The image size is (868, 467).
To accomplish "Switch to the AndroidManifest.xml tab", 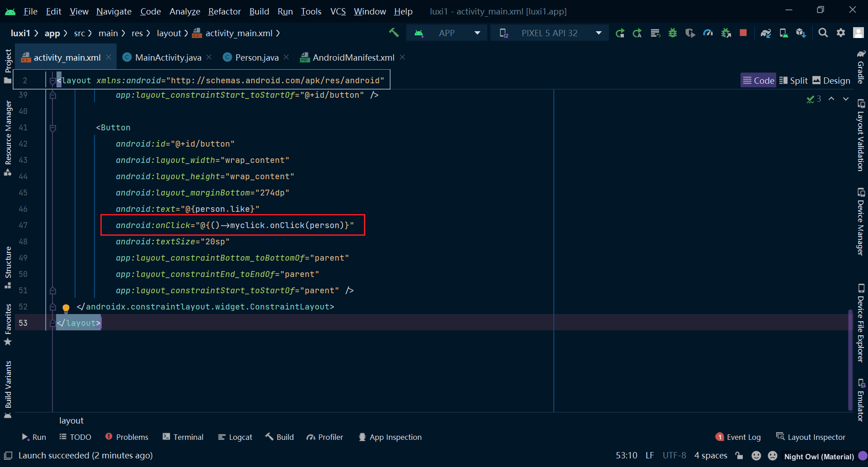I will pyautogui.click(x=353, y=57).
